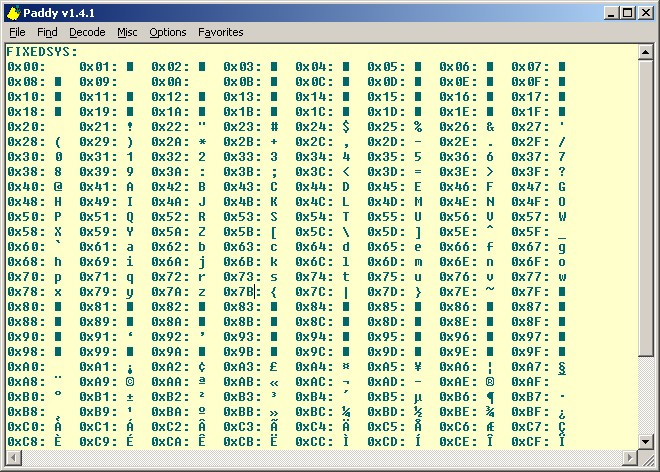The height and width of the screenshot is (472, 660).
Task: Click the 0x98: label
Action: pyautogui.click(x=26, y=352)
